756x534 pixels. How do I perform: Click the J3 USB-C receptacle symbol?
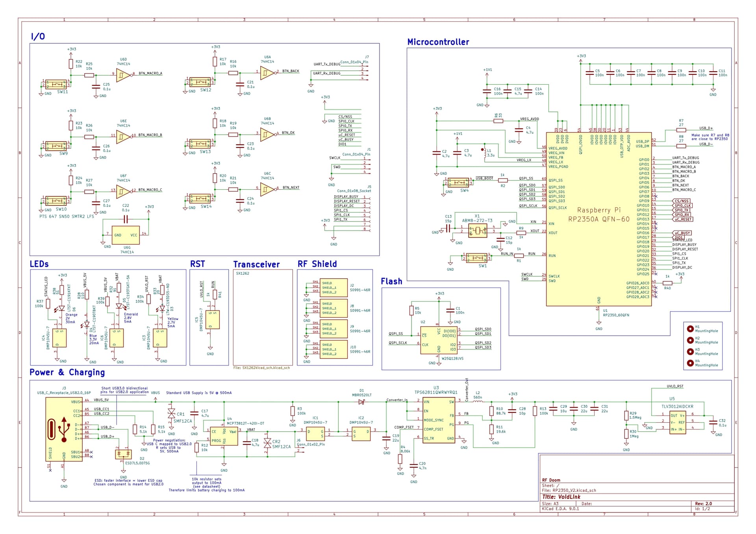coord(64,429)
